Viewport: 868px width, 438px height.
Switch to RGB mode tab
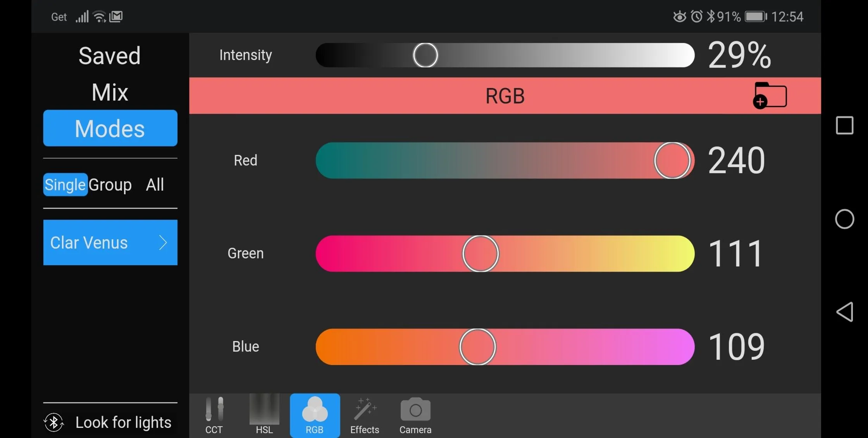pos(314,415)
